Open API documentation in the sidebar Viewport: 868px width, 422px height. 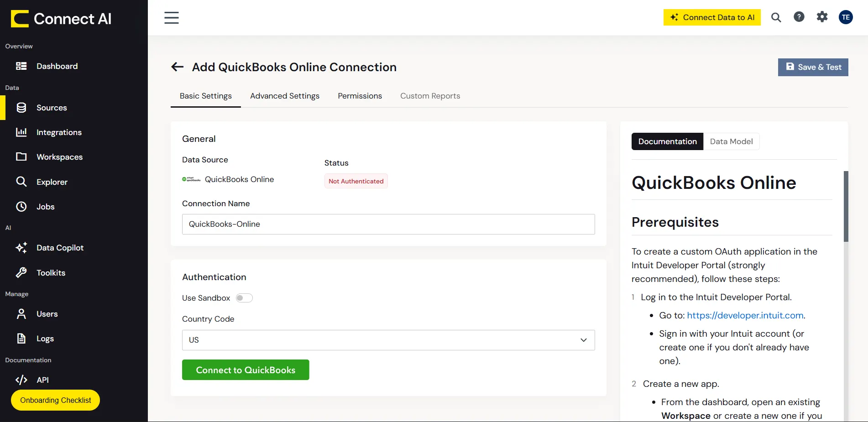(x=74, y=380)
